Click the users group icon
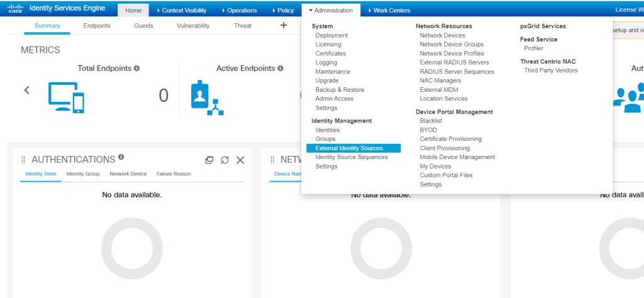 click(x=628, y=97)
